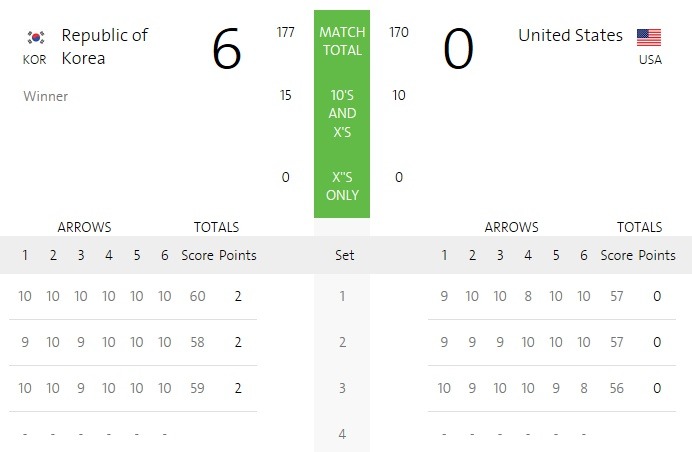
Task: Click Korea's set score of 6
Action: click(226, 49)
